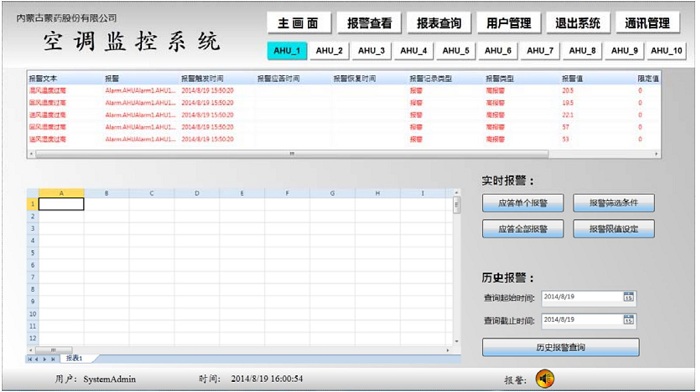The height and width of the screenshot is (392, 700).
Task: Click spreadsheet horizontal scroll-right arrow
Action: [448, 350]
